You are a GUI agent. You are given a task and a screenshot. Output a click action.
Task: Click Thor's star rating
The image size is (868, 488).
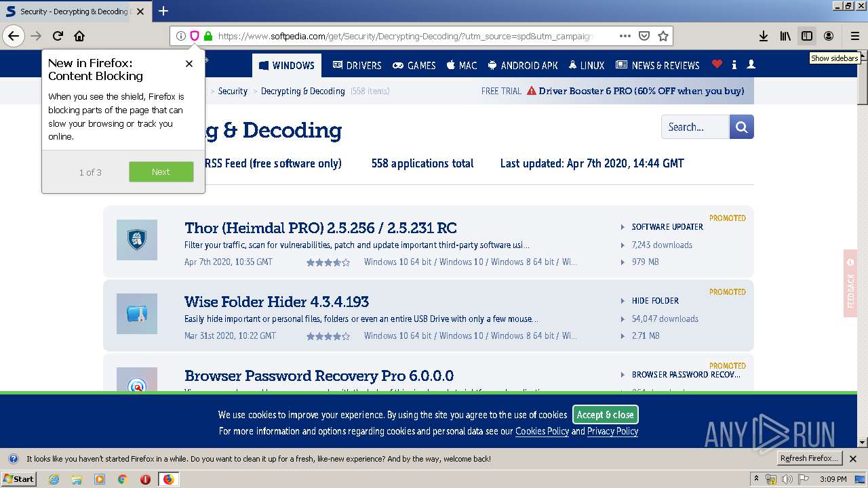(x=328, y=262)
